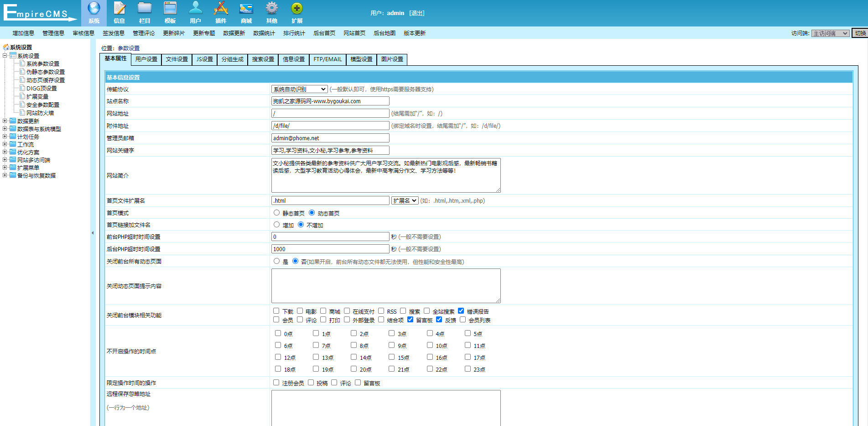Select the 静态首页 radio button
The image size is (868, 426).
tap(276, 213)
